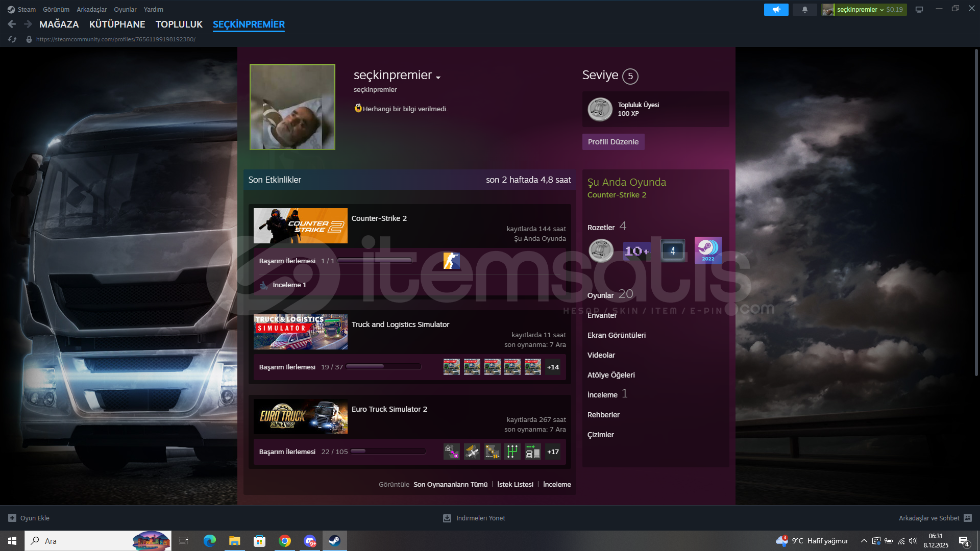
Task: Reload the page with refresh icon
Action: (12, 39)
